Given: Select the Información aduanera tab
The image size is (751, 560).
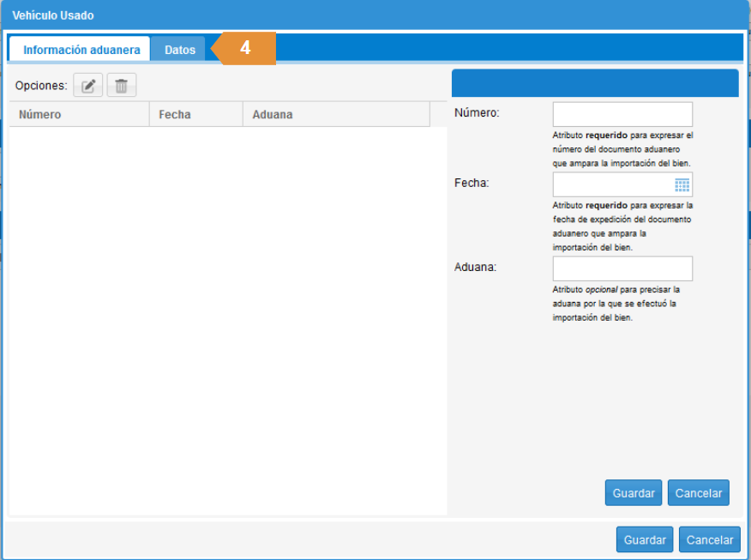Looking at the screenshot, I should click(x=81, y=50).
